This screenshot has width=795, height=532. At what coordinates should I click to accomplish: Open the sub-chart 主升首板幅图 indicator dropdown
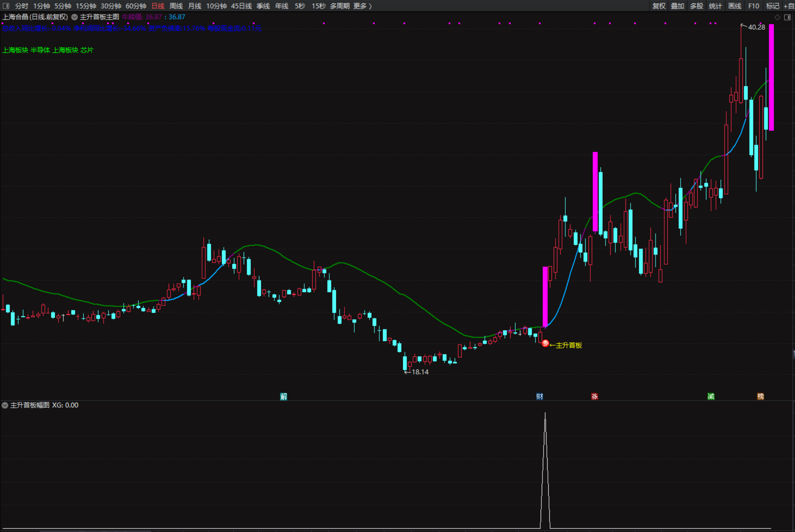[x=5, y=405]
